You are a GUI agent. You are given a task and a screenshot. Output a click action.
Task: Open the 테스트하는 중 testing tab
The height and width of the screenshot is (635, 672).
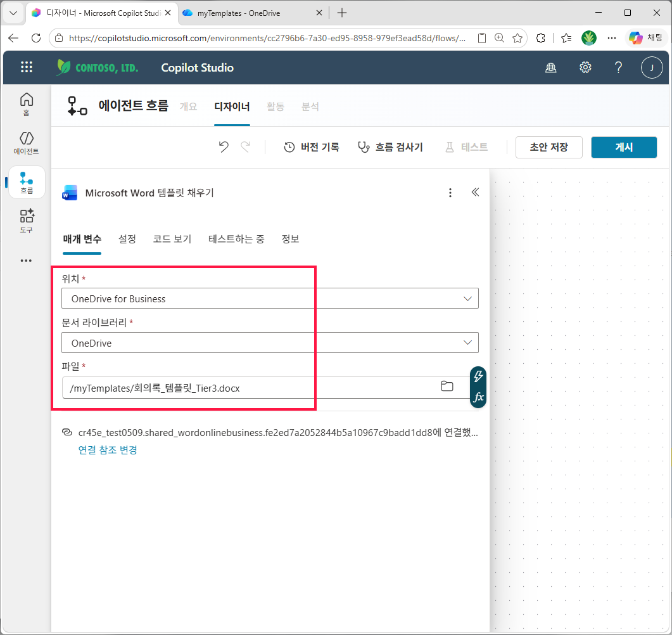pyautogui.click(x=236, y=239)
